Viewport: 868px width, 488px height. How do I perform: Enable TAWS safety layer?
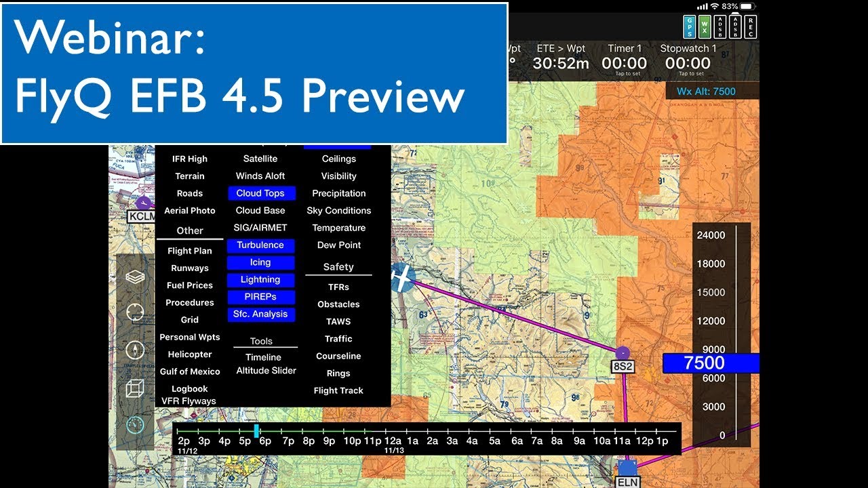click(x=338, y=321)
